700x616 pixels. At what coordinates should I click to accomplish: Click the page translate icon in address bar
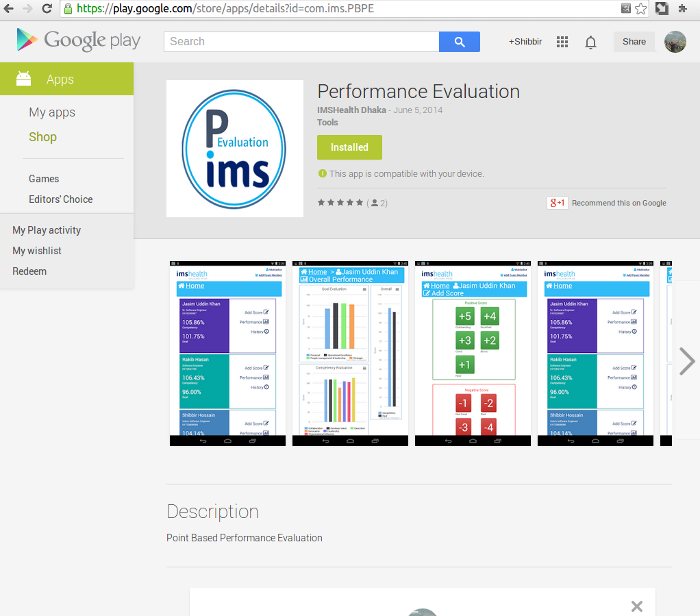[x=625, y=8]
